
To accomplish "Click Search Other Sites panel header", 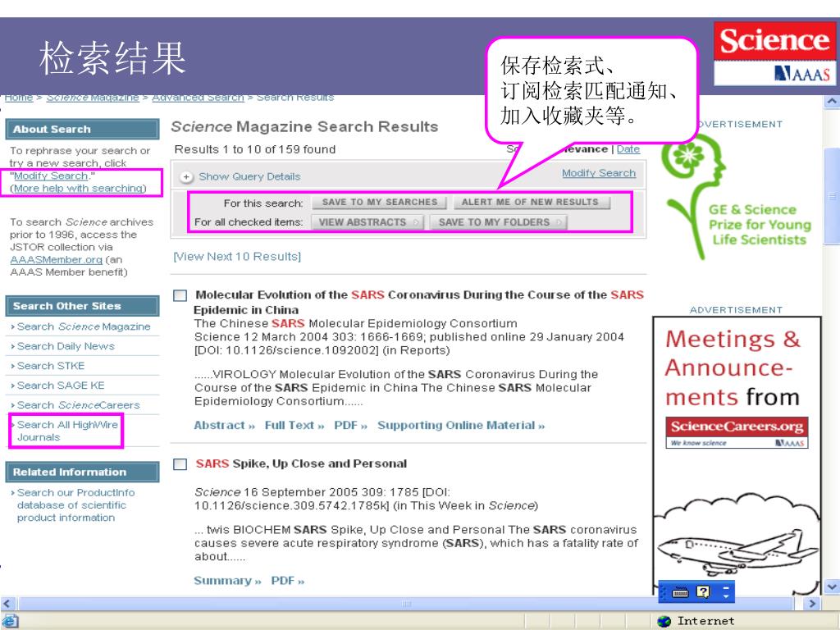I will pyautogui.click(x=83, y=306).
